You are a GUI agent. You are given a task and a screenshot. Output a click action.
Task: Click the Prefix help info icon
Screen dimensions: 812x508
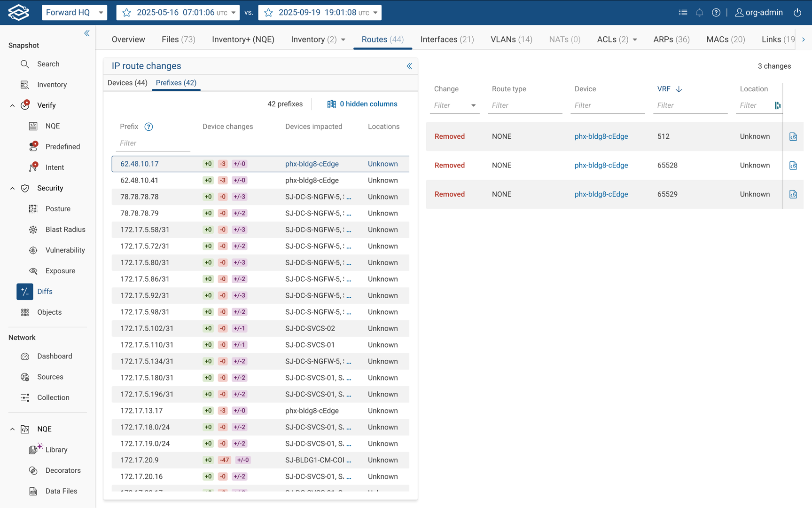[x=148, y=127]
